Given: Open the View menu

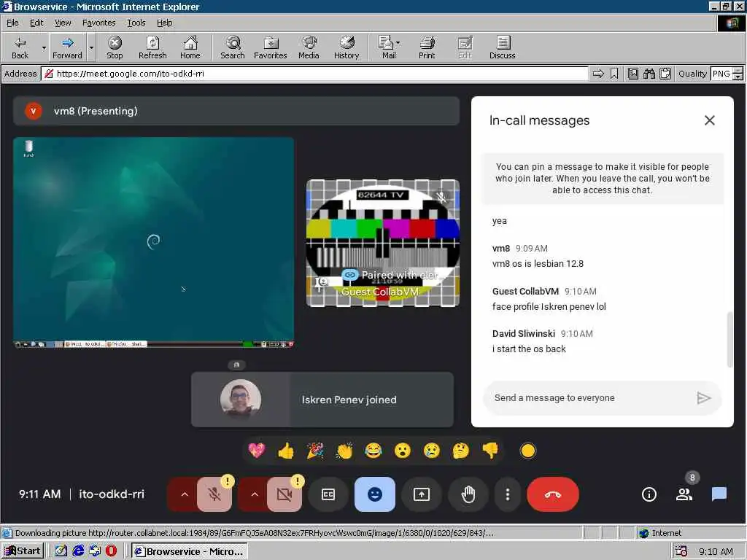Looking at the screenshot, I should click(63, 23).
